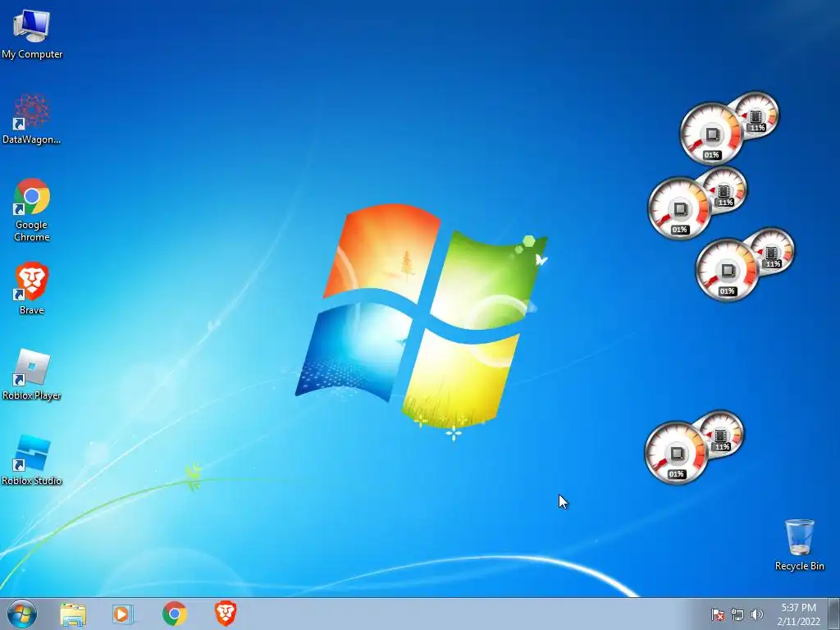The image size is (840, 630).
Task: Launch Brave browser from the taskbar
Action: click(x=226, y=614)
